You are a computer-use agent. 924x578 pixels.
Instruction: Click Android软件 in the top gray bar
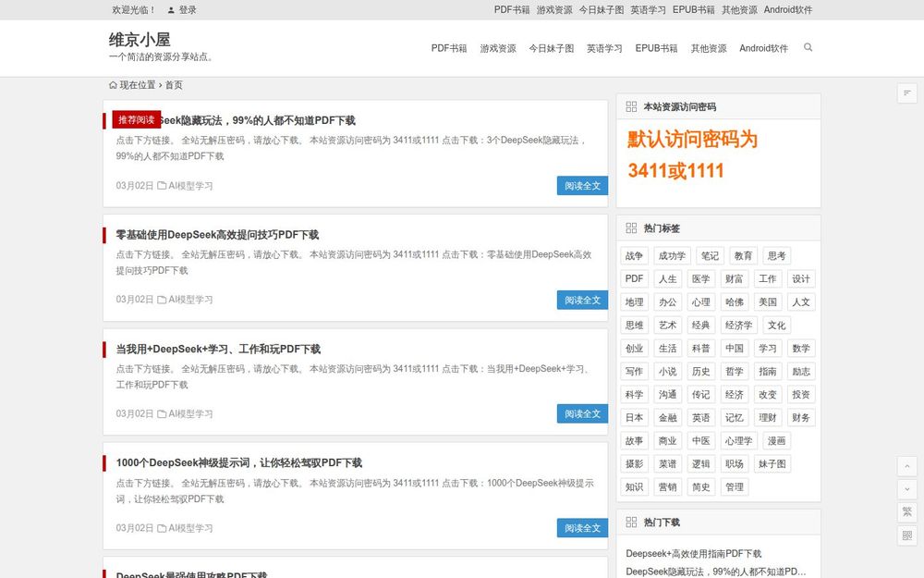pyautogui.click(x=788, y=10)
